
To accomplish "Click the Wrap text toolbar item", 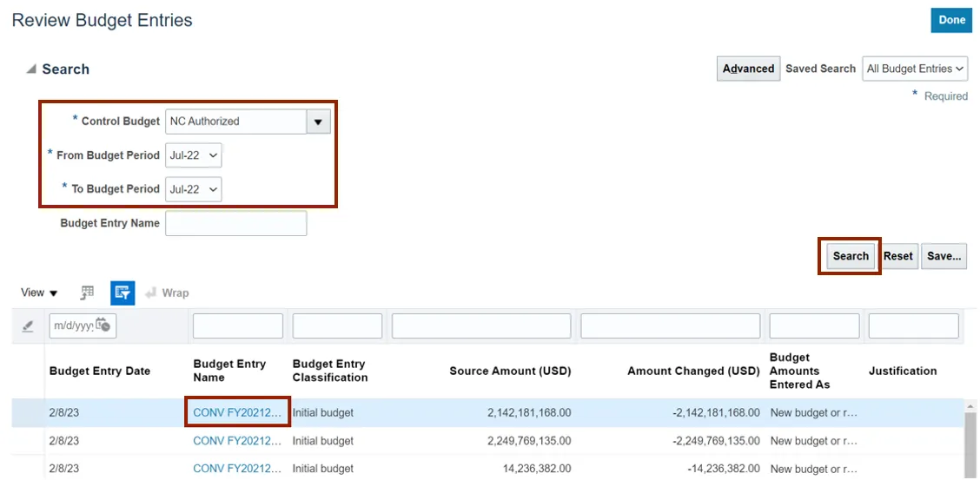I will (x=167, y=293).
